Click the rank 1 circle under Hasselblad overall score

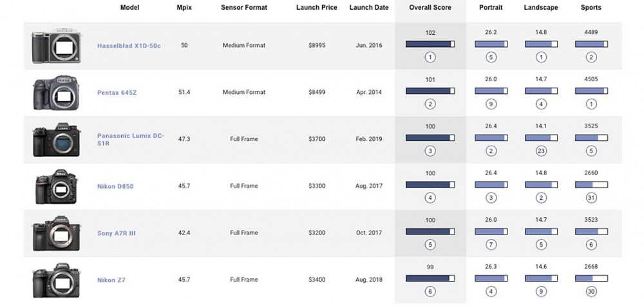pyautogui.click(x=430, y=57)
